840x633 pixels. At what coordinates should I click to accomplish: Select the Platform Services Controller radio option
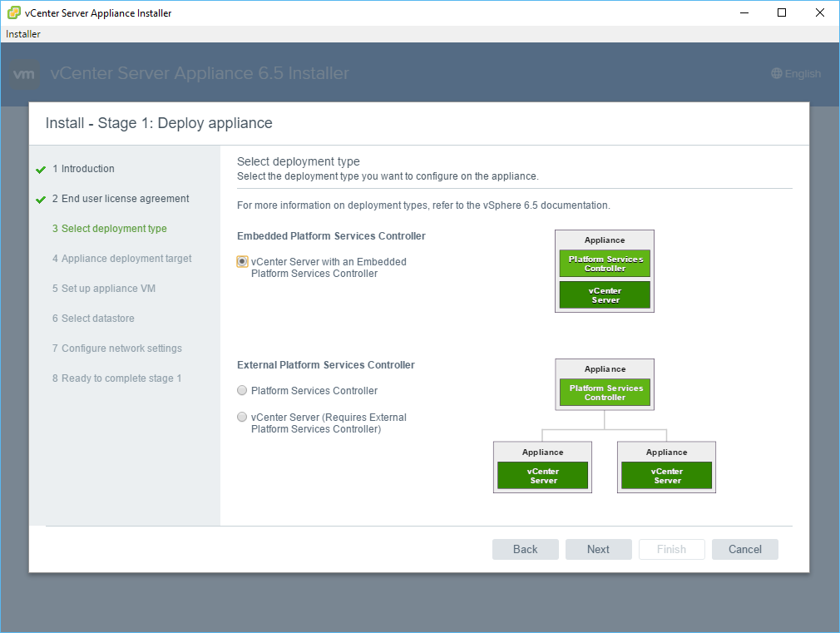click(x=242, y=391)
